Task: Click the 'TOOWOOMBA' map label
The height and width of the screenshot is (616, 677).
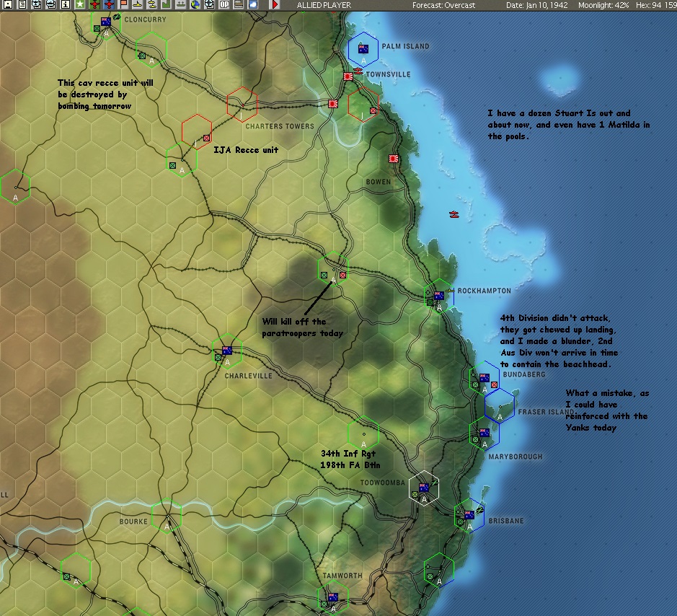Action: [383, 483]
